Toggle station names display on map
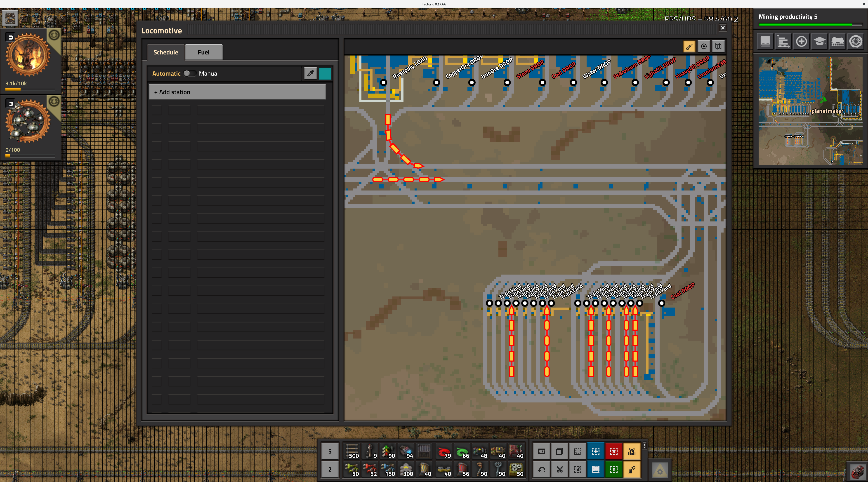This screenshot has width=868, height=482. click(689, 47)
